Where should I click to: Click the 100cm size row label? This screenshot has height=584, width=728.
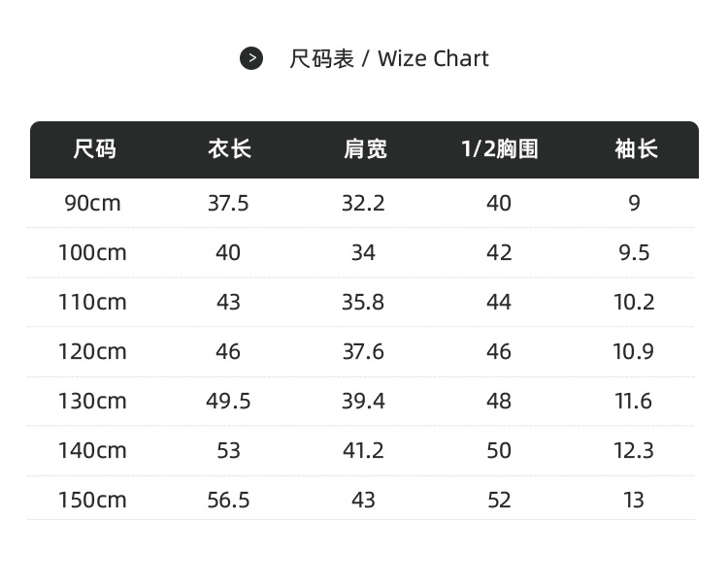[92, 253]
